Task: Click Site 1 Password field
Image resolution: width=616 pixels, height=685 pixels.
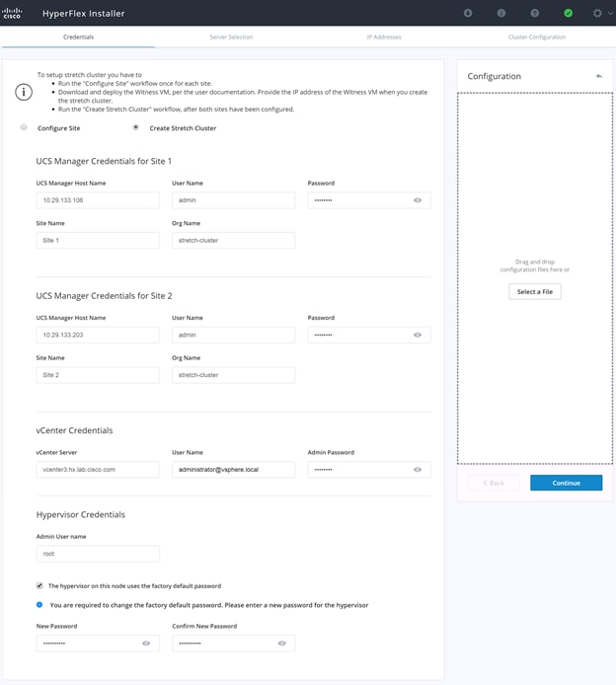Action: coord(369,200)
